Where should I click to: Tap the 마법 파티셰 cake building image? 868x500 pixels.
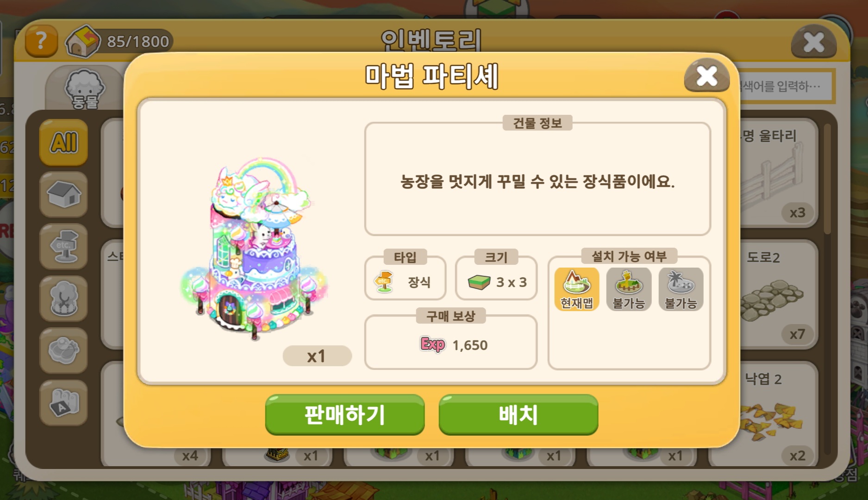coord(254,248)
